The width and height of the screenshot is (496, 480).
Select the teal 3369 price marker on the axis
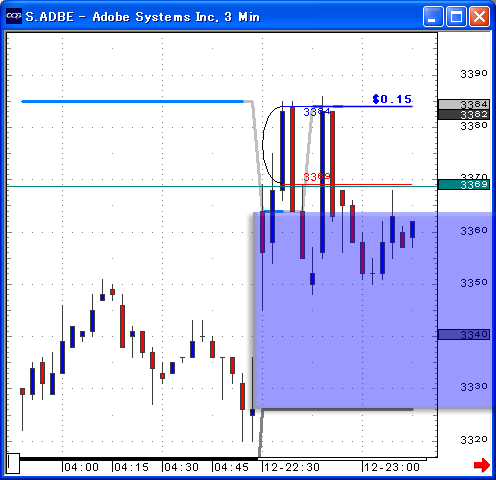[x=464, y=184]
